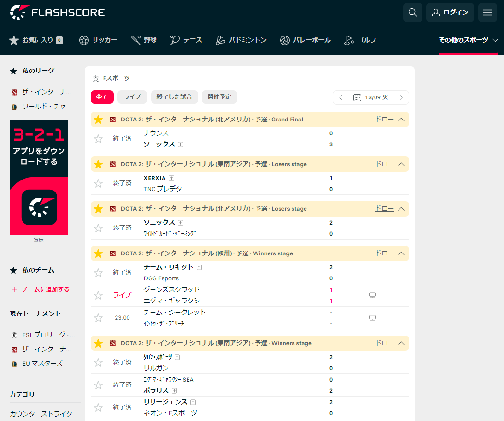Viewport: 504px width, 421px height.
Task: Switch to the 終了した試合 tab
Action: (x=175, y=97)
